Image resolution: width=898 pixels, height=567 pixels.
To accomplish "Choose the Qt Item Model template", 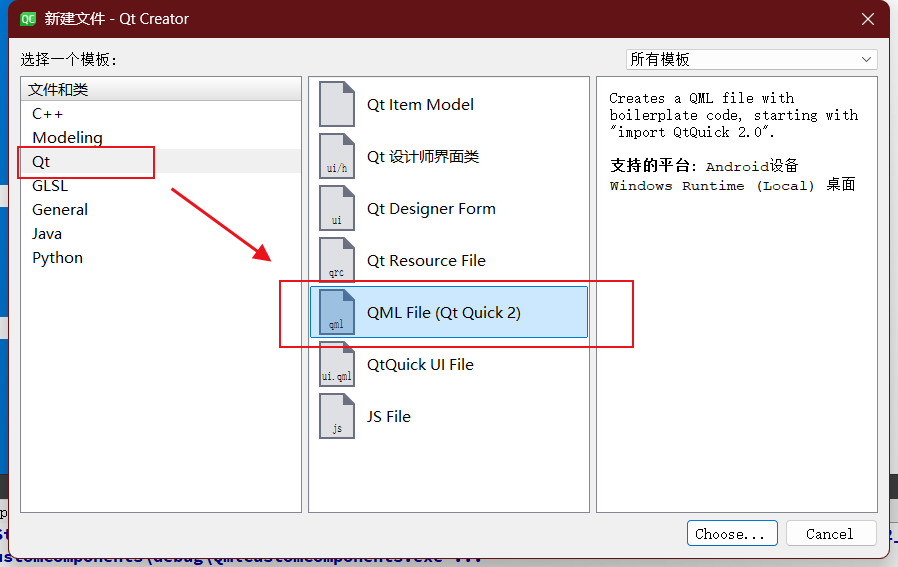I will coord(448,104).
